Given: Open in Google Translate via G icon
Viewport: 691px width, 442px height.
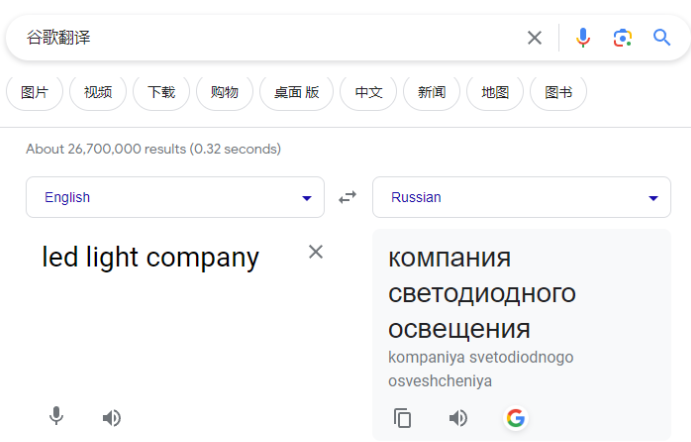Looking at the screenshot, I should point(516,418).
